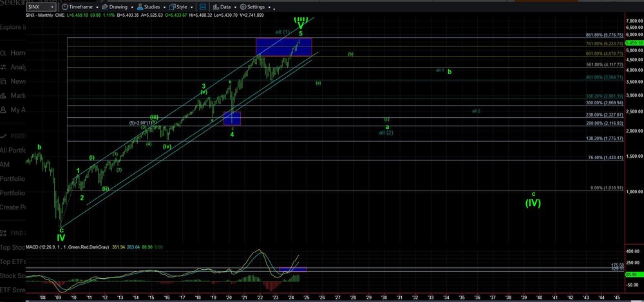Click Analysis icon in Seeking Alpha sidebar

click(3, 67)
